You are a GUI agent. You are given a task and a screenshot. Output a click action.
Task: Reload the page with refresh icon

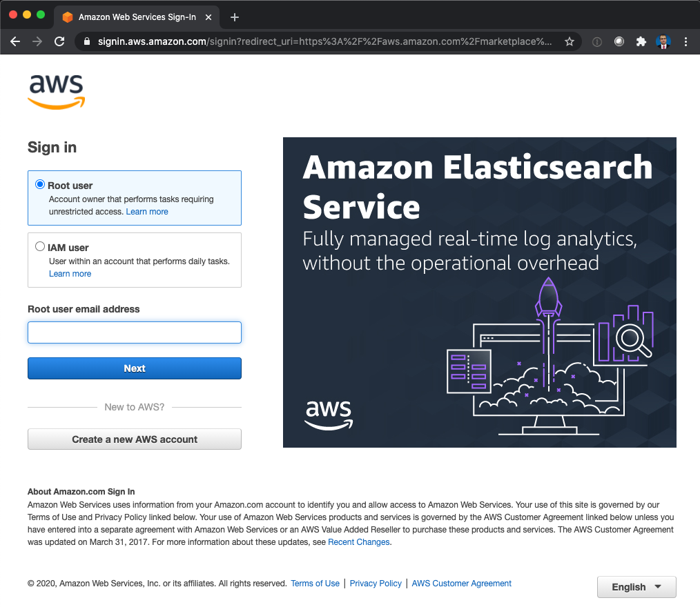[59, 41]
